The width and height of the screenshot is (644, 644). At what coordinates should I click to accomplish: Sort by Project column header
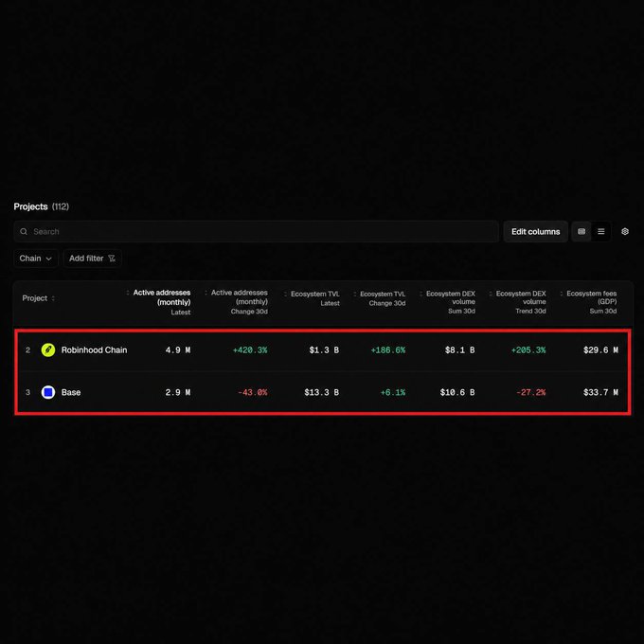[x=38, y=298]
